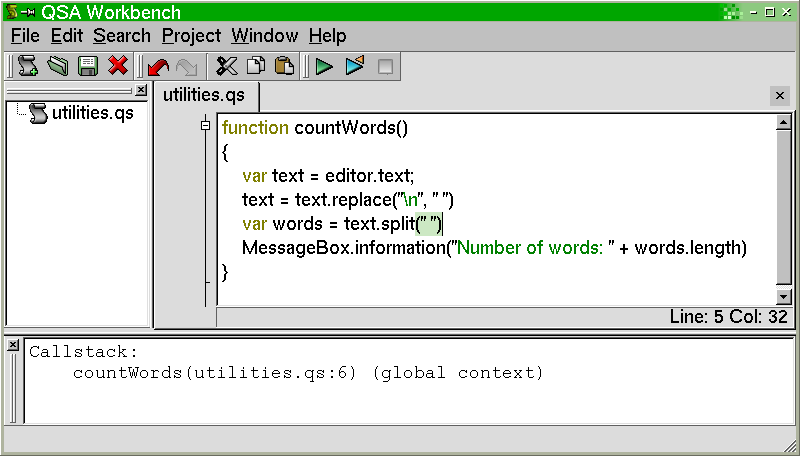This screenshot has width=800, height=456.
Task: Click the red X delete icon
Action: [x=118, y=66]
